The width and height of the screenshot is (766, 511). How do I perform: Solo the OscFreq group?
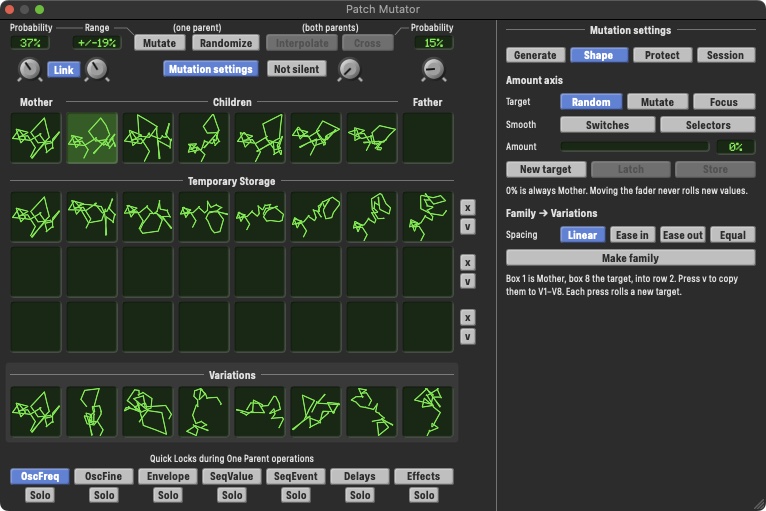(40, 495)
